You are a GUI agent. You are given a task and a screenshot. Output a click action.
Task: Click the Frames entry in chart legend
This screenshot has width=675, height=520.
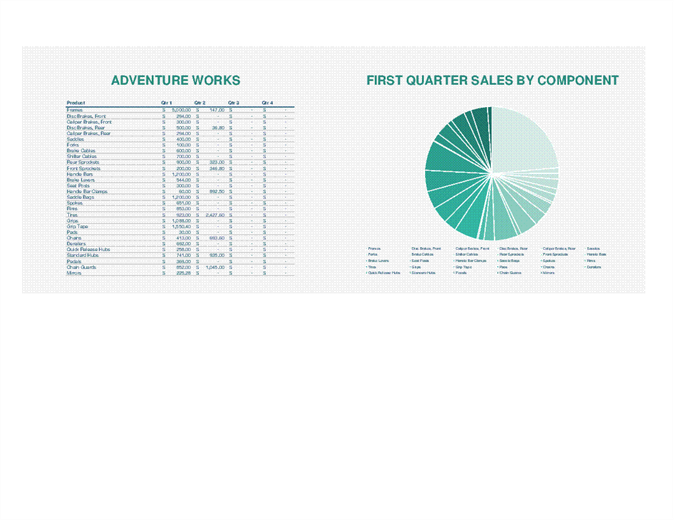374,248
